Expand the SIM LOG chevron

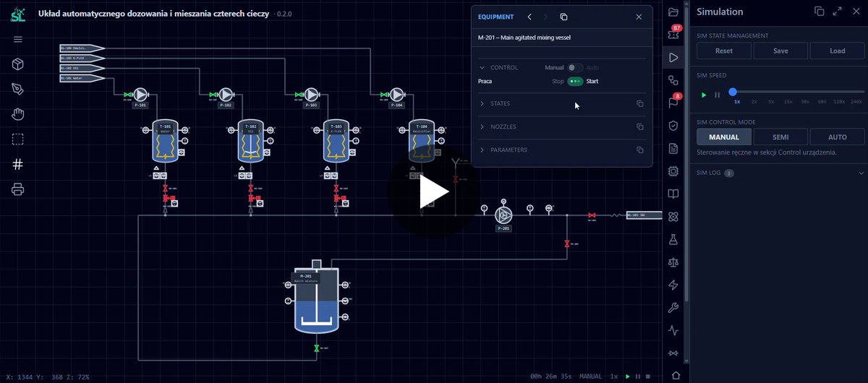[x=861, y=173]
